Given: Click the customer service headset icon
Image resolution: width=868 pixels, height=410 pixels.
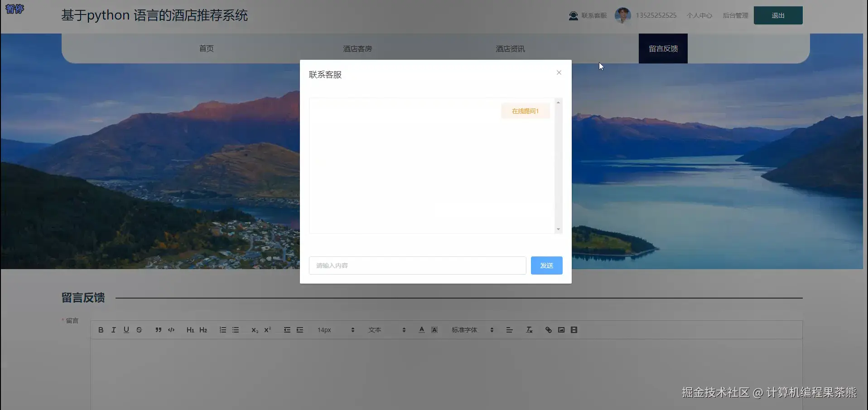Looking at the screenshot, I should click(x=574, y=15).
